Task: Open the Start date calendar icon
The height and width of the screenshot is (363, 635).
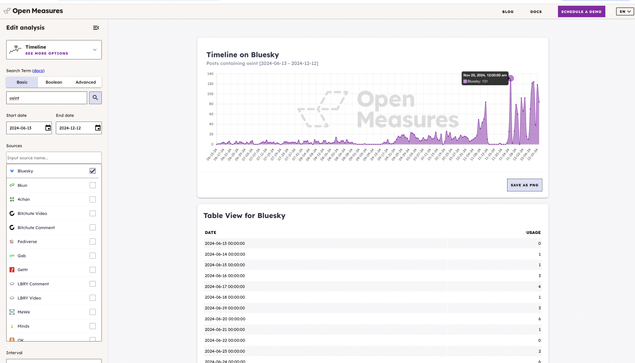Action: click(x=48, y=128)
